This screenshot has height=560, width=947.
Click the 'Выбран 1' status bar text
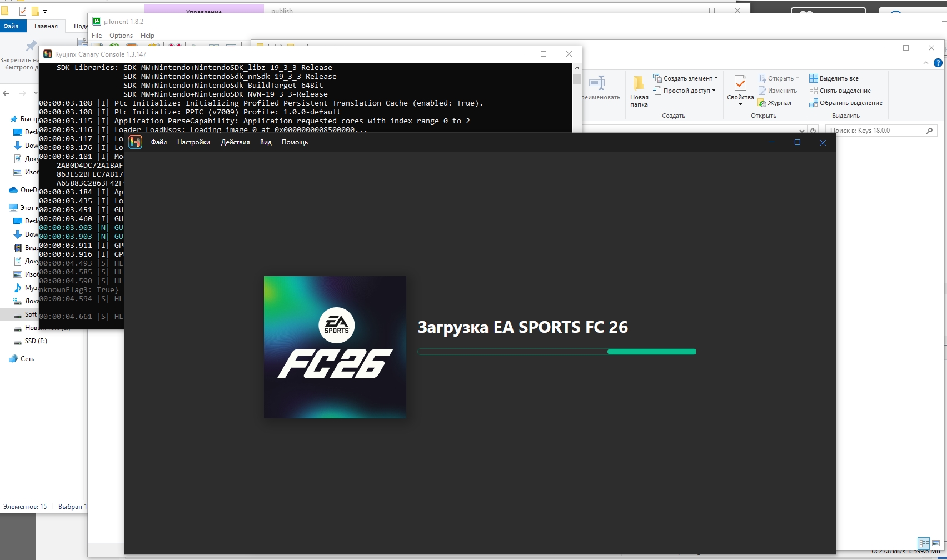(72, 507)
